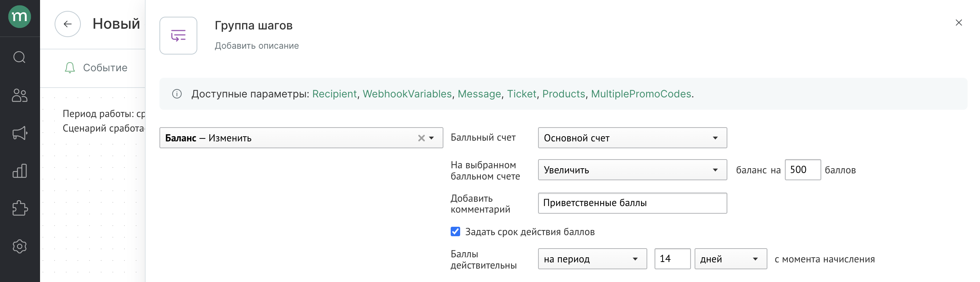980x282 pixels.
Task: Go back with the arrow button
Action: (x=68, y=24)
